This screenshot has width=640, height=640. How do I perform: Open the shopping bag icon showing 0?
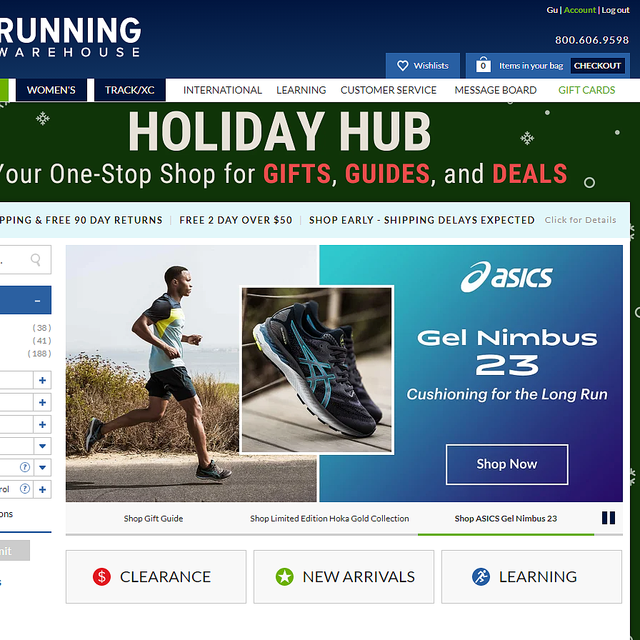(483, 65)
